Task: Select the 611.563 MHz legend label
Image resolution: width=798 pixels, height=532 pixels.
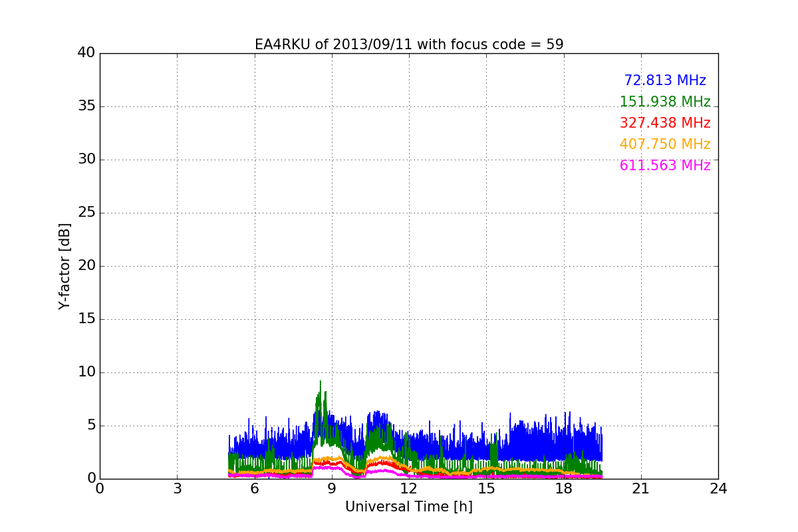Action: pyautogui.click(x=665, y=166)
